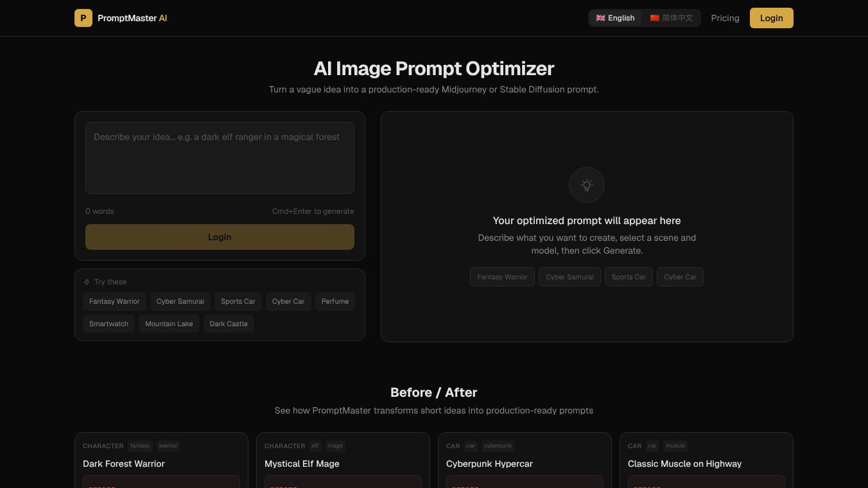Click the lightbulb icon in output panel

click(587, 185)
